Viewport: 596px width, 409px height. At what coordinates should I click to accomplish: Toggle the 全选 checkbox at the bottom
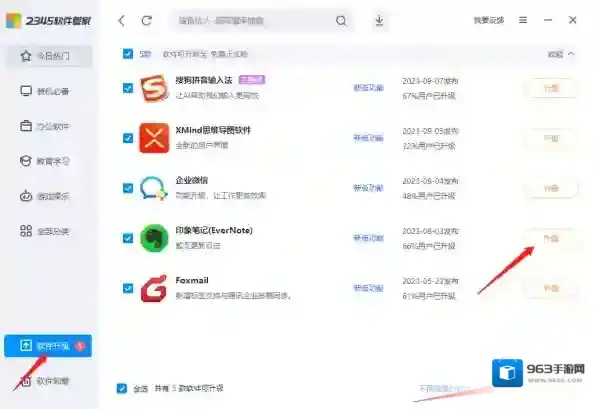[x=122, y=388]
